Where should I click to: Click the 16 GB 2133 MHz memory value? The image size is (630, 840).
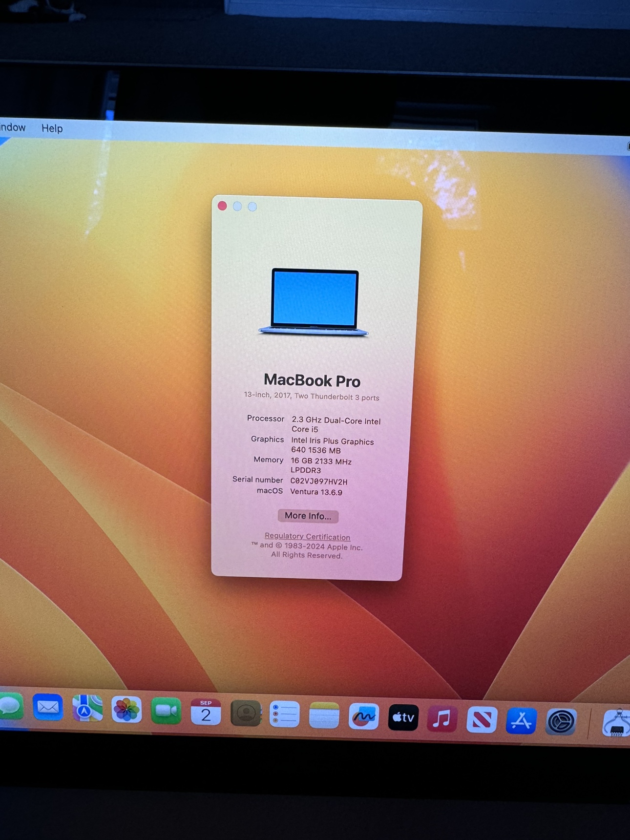[x=321, y=465]
